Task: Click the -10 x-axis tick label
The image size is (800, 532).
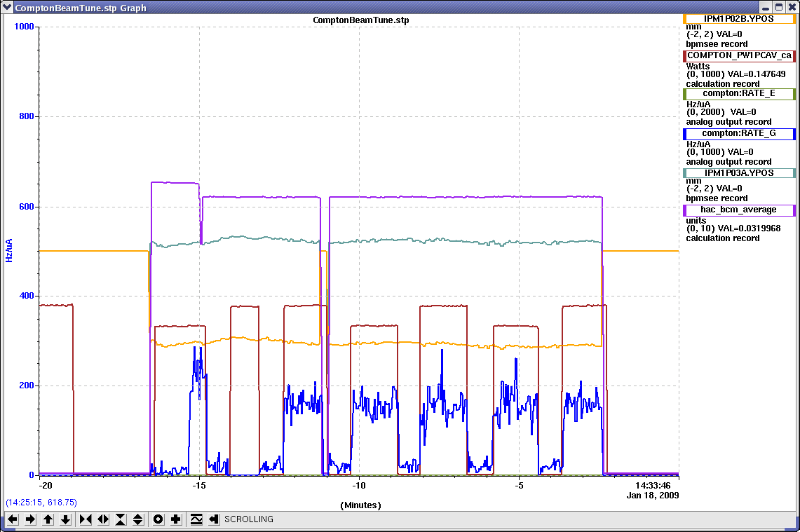Action: tap(359, 486)
